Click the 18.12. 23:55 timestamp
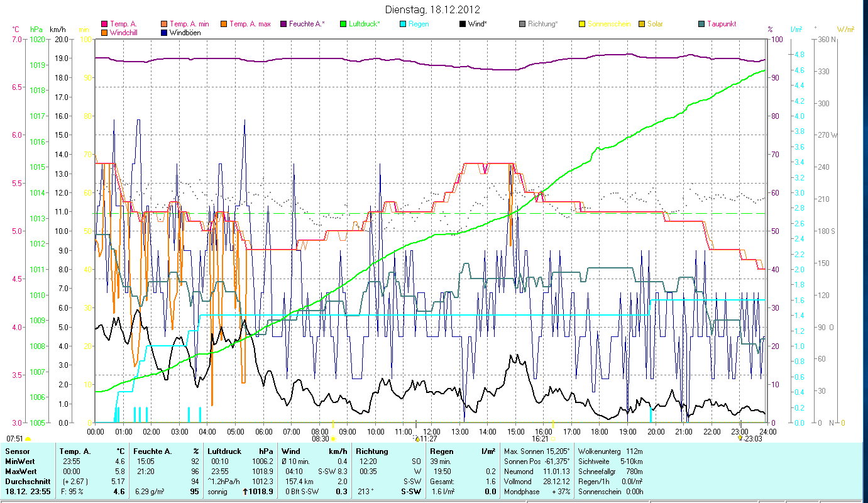This screenshot has height=503, width=868. point(28,492)
